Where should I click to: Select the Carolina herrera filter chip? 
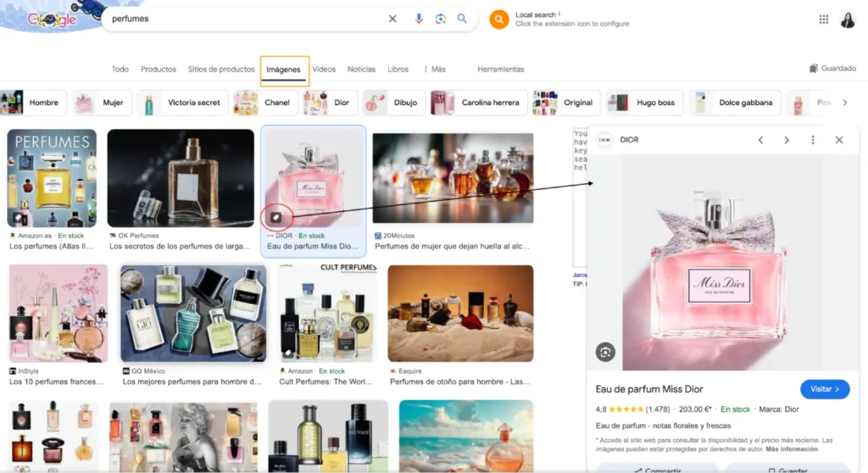click(x=479, y=103)
